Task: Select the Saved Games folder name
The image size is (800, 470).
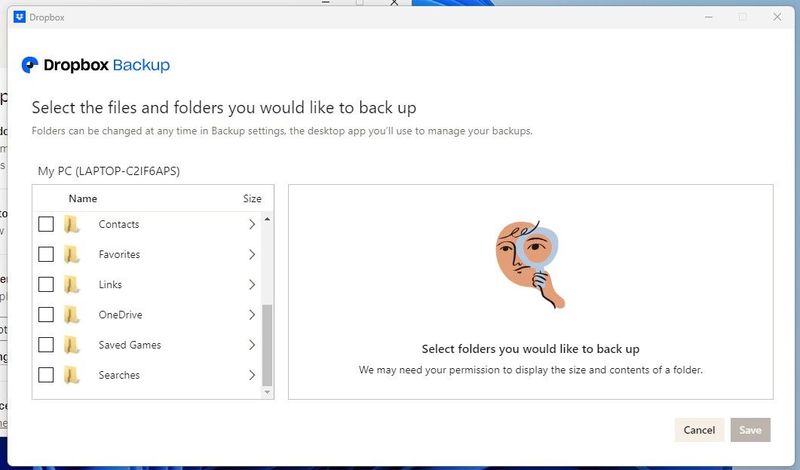Action: click(x=130, y=344)
